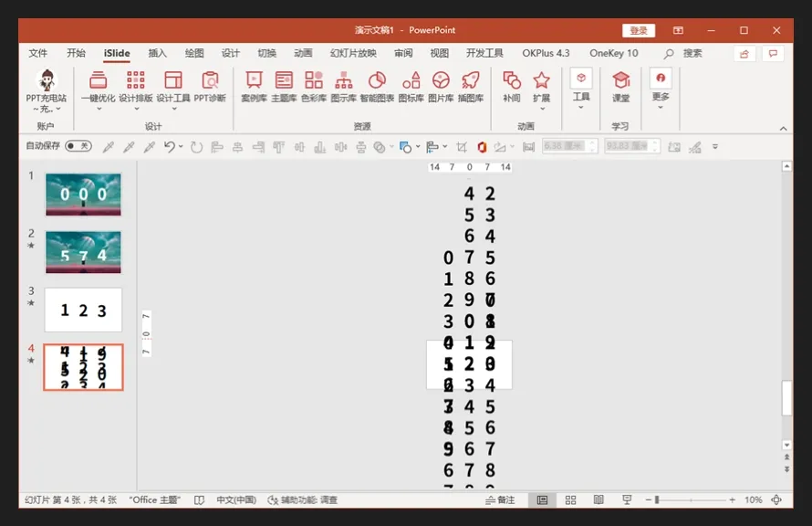
Task: Switch to reading view icon
Action: [599, 500]
